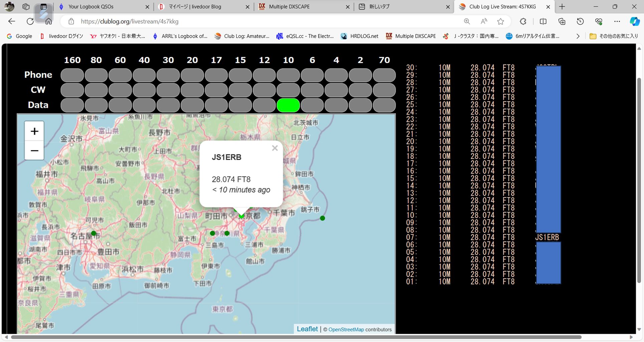This screenshot has width=644, height=342.
Task: Switch to Your Logbook QSOs tab
Action: click(x=104, y=7)
